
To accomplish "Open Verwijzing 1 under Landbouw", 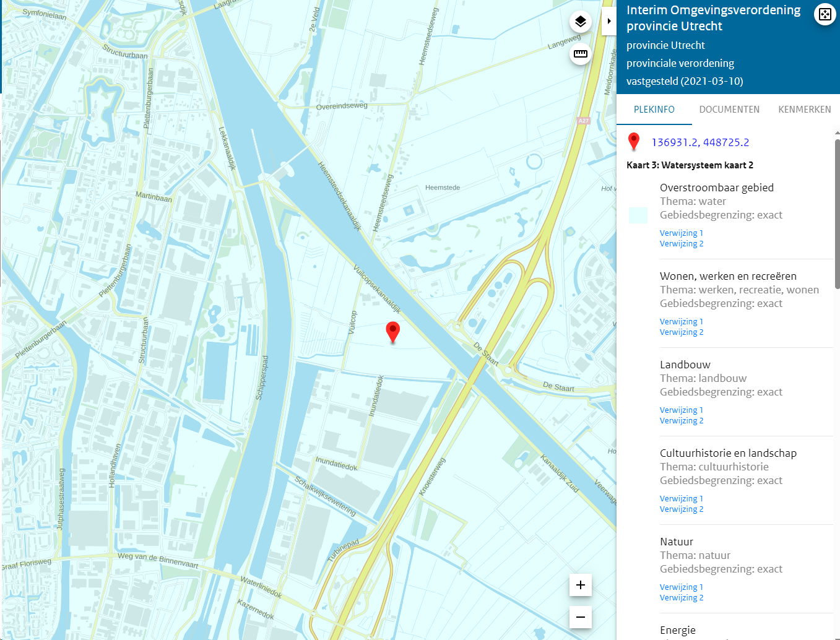I will 681,410.
